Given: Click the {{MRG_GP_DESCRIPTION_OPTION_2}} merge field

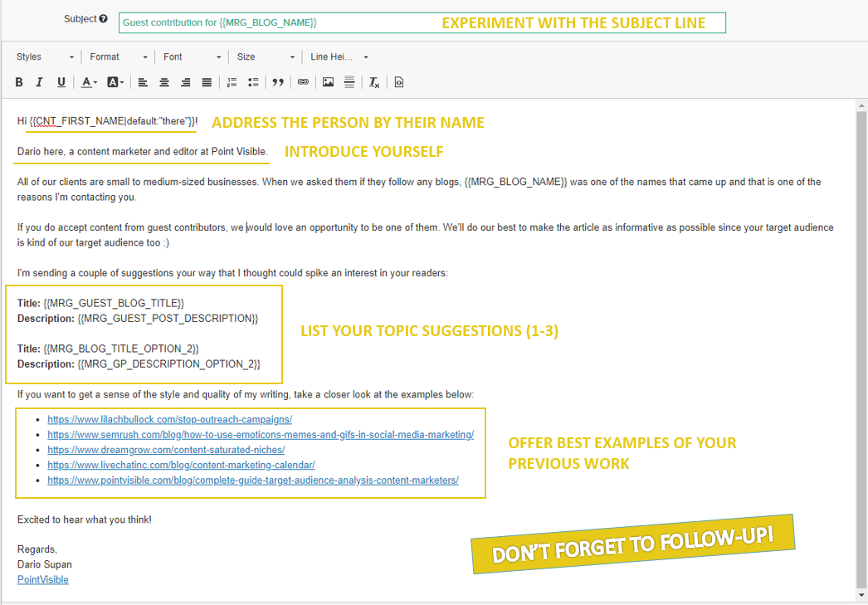Looking at the screenshot, I should click(168, 364).
